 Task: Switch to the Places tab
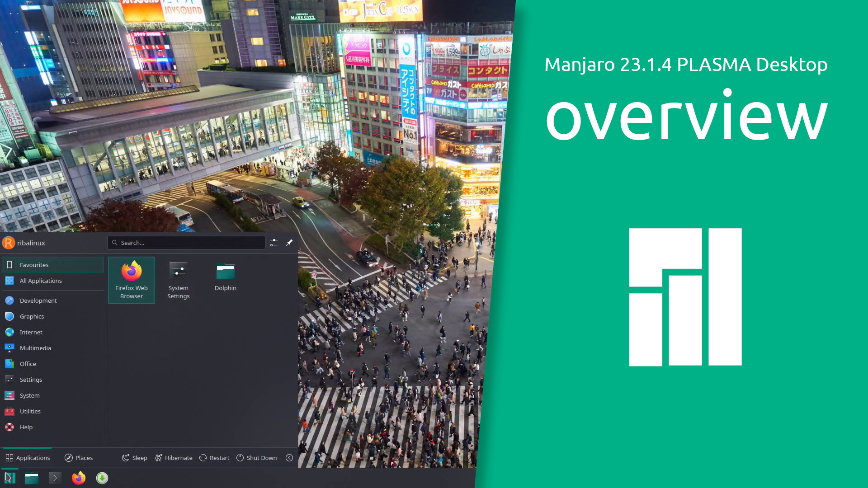coord(79,458)
